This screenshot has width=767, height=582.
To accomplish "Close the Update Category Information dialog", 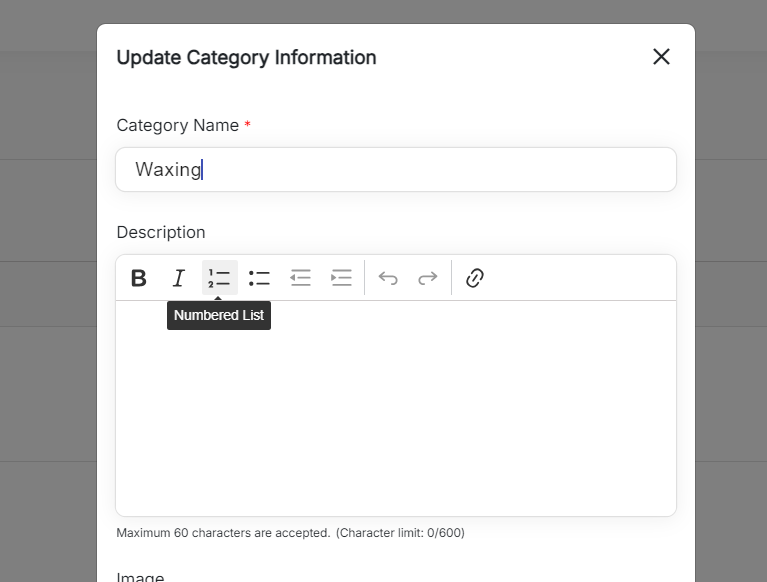I will click(x=661, y=57).
